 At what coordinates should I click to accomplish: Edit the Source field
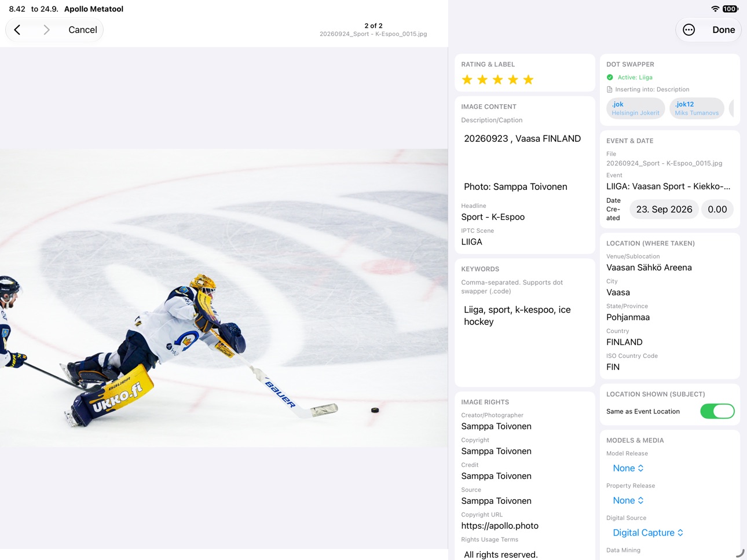[525, 501]
